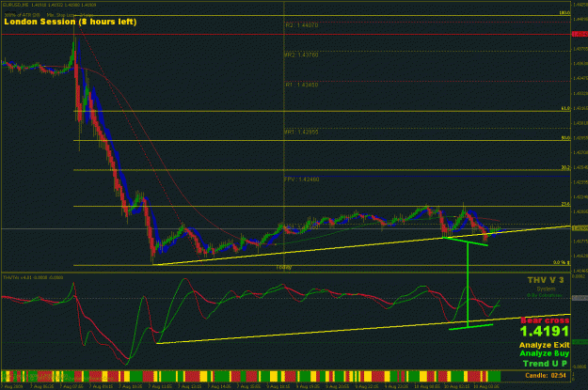Screen dimensions: 588x390
Task: Click the 0.0062 value on the indicator scale
Action: coord(580,276)
